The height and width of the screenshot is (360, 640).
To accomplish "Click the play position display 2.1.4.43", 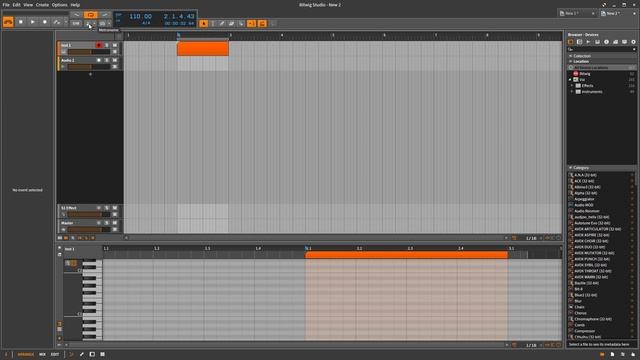I will pyautogui.click(x=179, y=16).
